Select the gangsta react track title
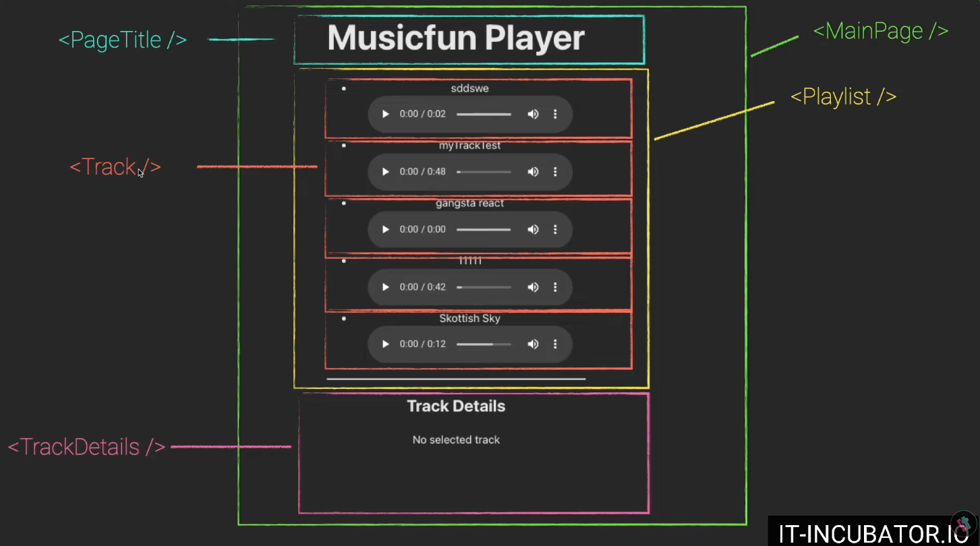Viewport: 980px width, 546px height. tap(469, 203)
